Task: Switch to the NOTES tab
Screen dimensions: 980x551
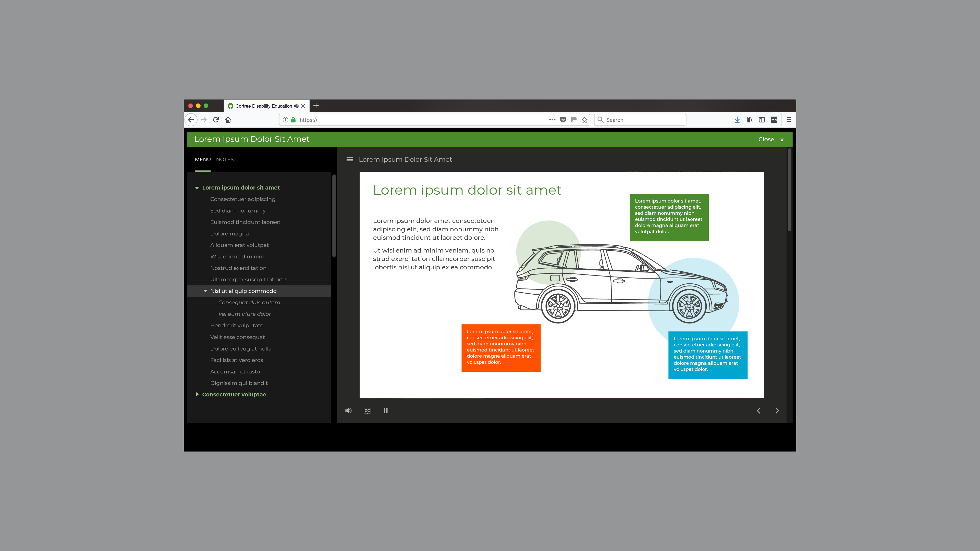Action: click(x=225, y=159)
